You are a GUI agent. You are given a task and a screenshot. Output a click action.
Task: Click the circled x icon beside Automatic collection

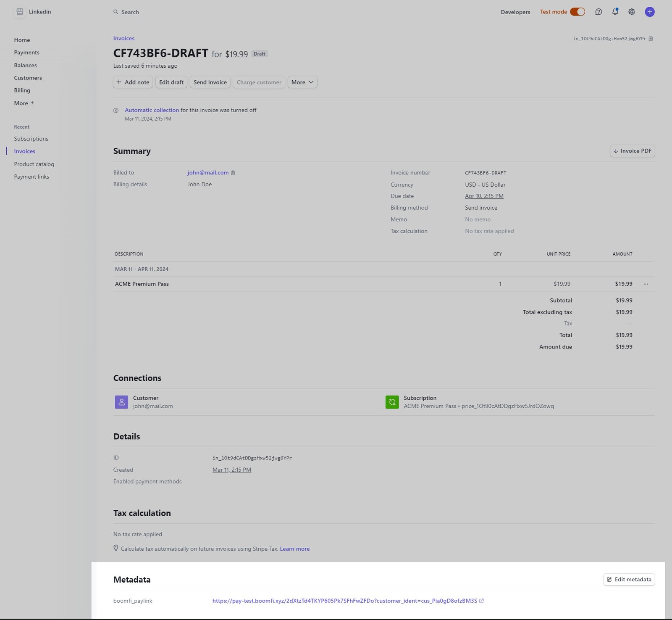click(116, 111)
